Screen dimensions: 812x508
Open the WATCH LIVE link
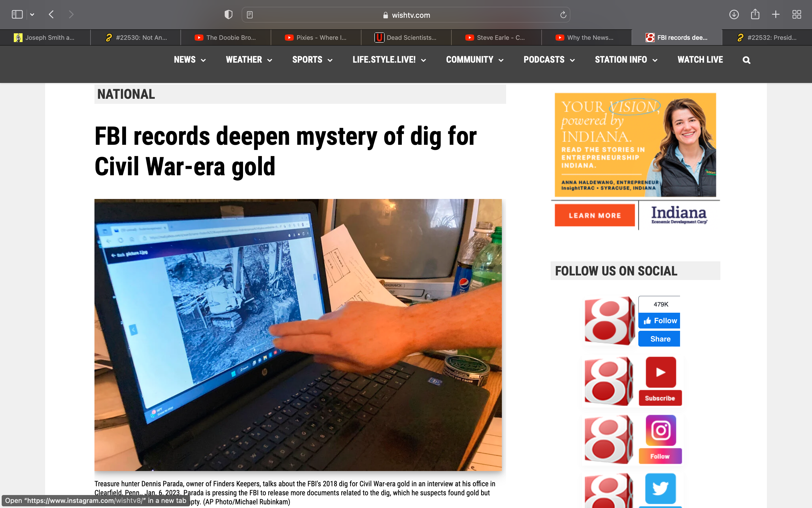[700, 60]
